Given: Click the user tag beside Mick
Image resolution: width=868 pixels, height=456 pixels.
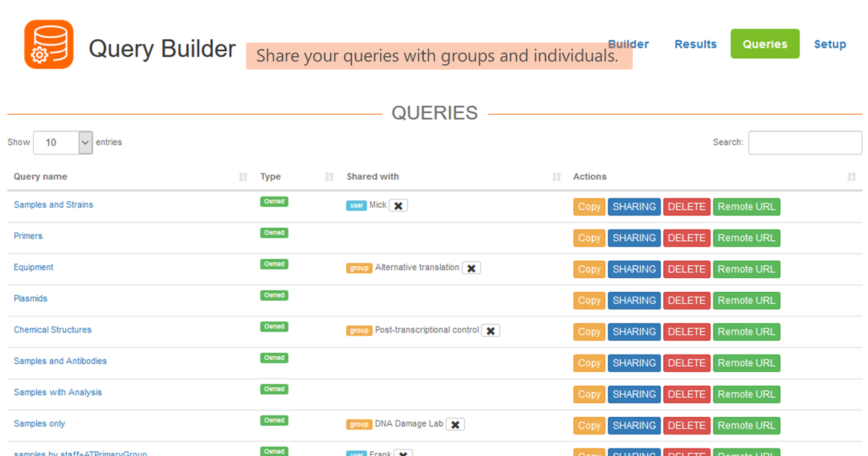Looking at the screenshot, I should coord(356,205).
